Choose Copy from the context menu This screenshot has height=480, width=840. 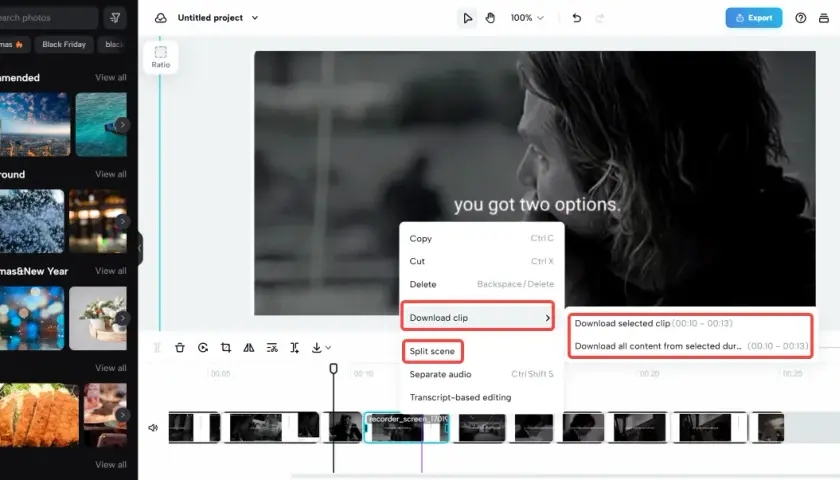[x=482, y=238]
